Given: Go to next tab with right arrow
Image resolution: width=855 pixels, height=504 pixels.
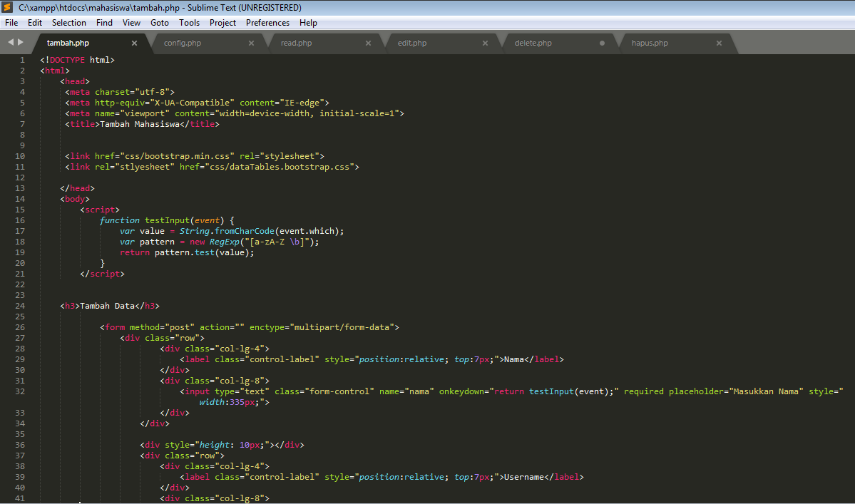Looking at the screenshot, I should (x=21, y=42).
